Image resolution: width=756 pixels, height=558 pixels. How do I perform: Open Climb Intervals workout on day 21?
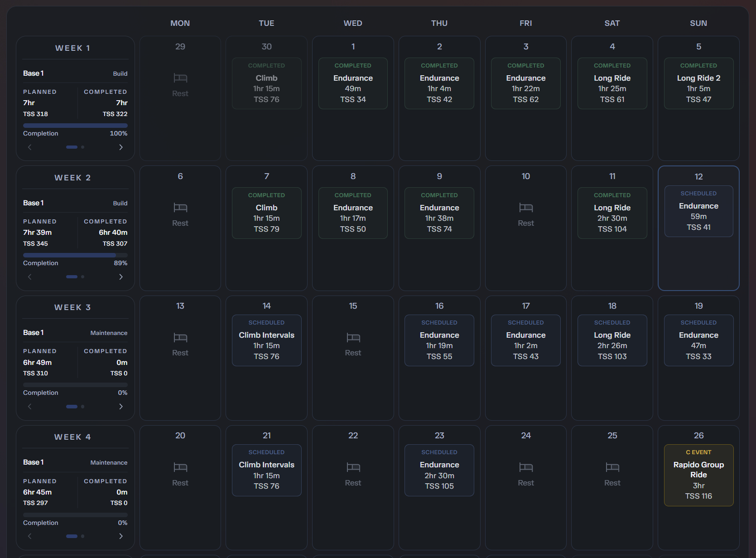pyautogui.click(x=267, y=470)
